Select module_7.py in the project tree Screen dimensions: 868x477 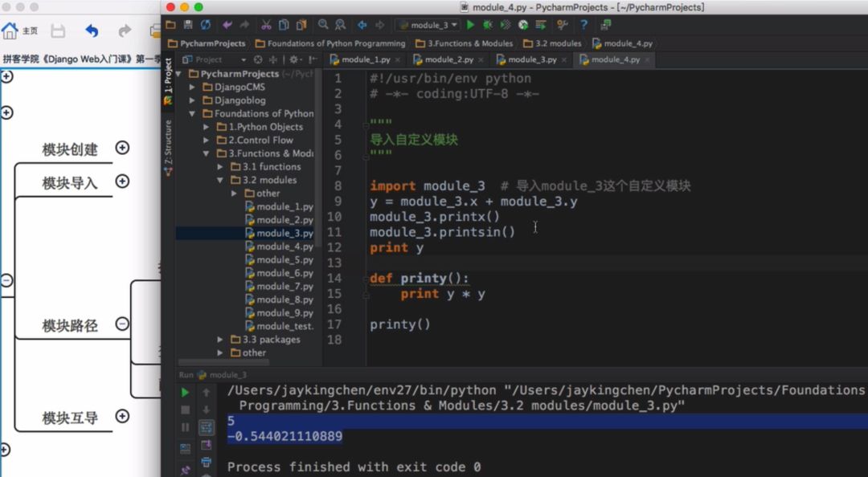point(285,287)
